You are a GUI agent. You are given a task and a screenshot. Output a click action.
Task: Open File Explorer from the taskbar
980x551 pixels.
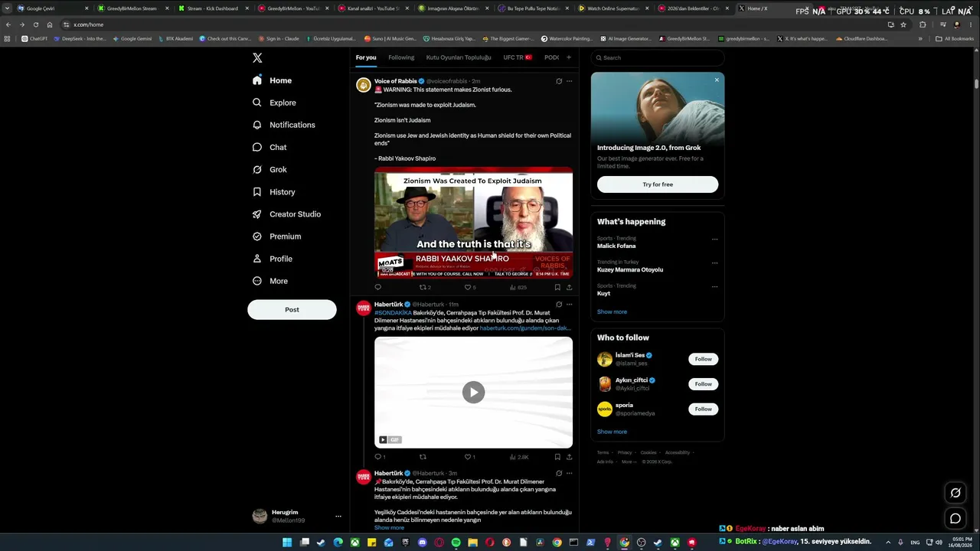click(x=472, y=543)
